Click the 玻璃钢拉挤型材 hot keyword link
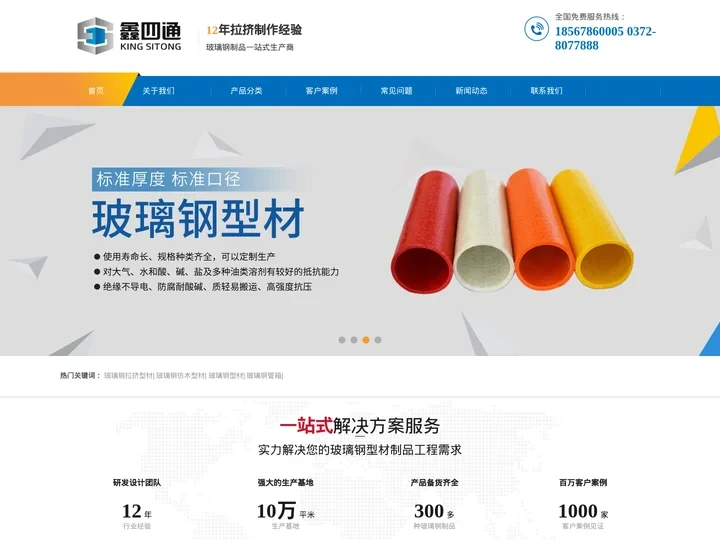The image size is (720, 540). (x=128, y=376)
